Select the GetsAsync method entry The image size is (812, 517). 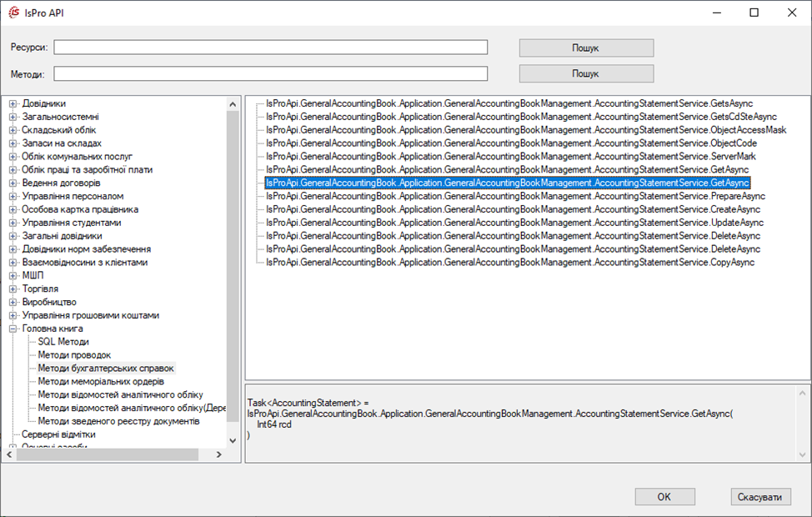click(509, 103)
